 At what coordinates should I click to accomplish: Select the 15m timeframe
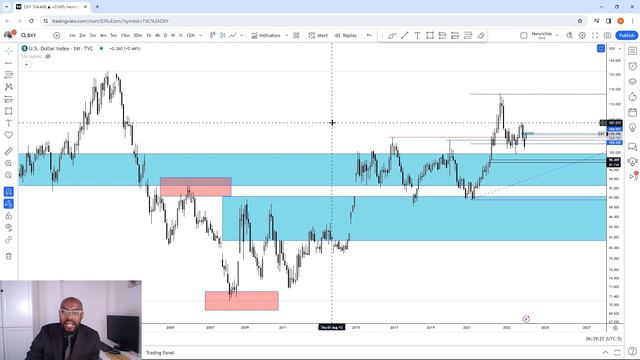[x=125, y=36]
